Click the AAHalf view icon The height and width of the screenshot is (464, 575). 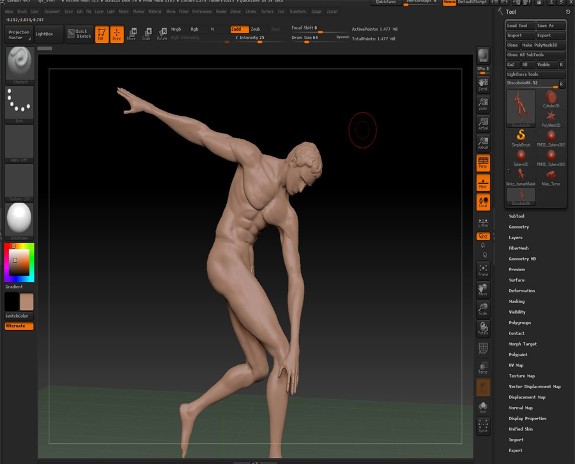[x=483, y=143]
